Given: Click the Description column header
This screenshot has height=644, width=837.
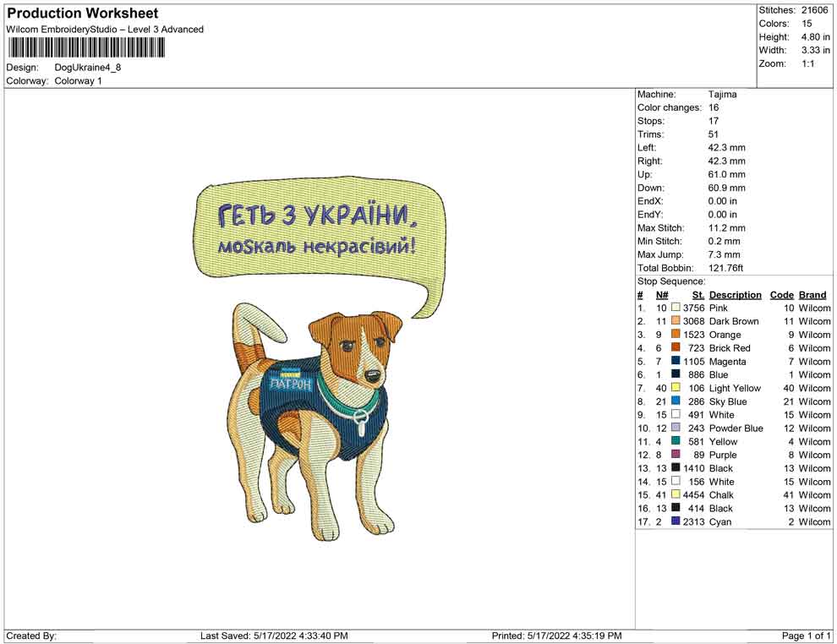Looking at the screenshot, I should pyautogui.click(x=735, y=295).
